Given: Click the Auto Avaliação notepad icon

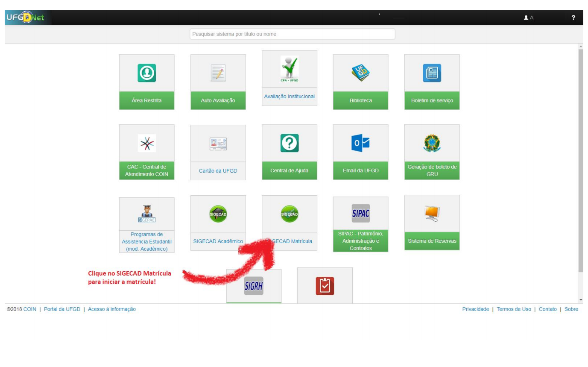Looking at the screenshot, I should 218,73.
